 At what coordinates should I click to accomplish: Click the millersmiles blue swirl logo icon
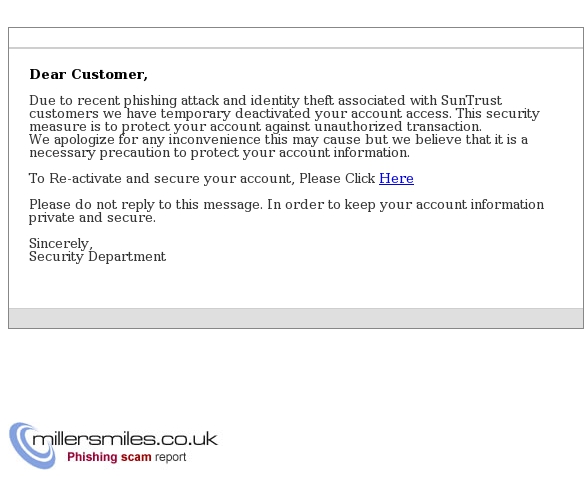32,445
